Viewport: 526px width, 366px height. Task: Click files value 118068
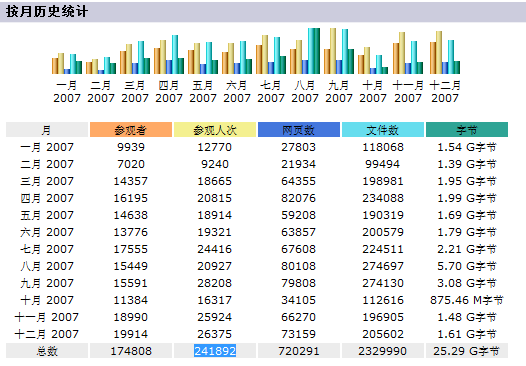(383, 147)
